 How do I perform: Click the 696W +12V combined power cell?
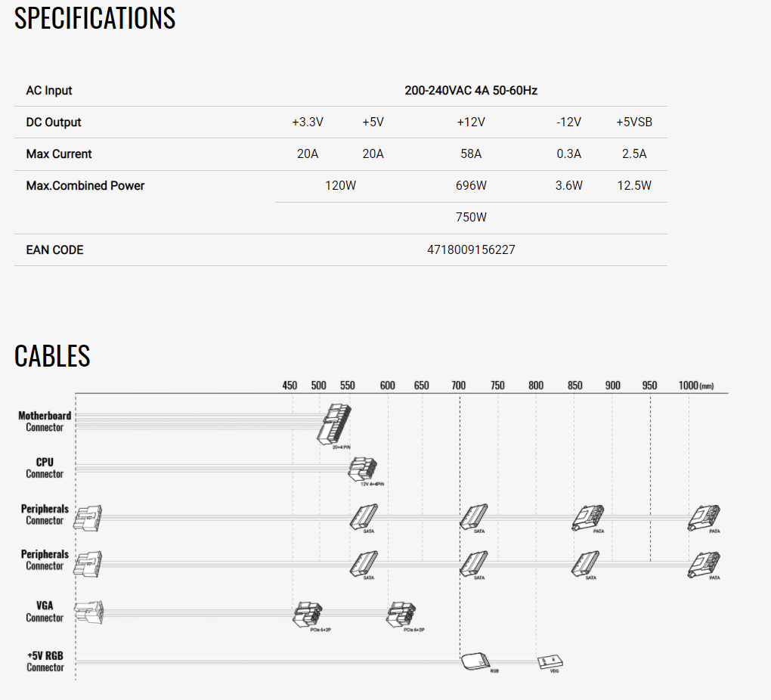471,185
